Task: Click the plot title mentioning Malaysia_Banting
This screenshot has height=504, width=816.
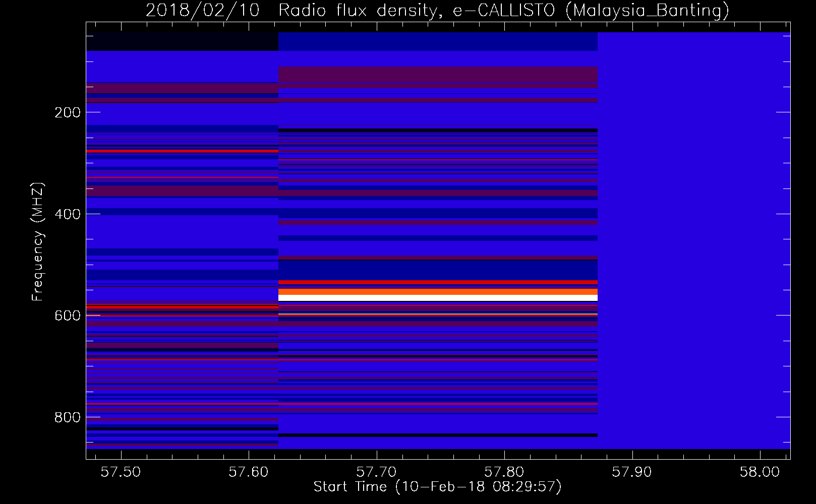Action: [437, 10]
